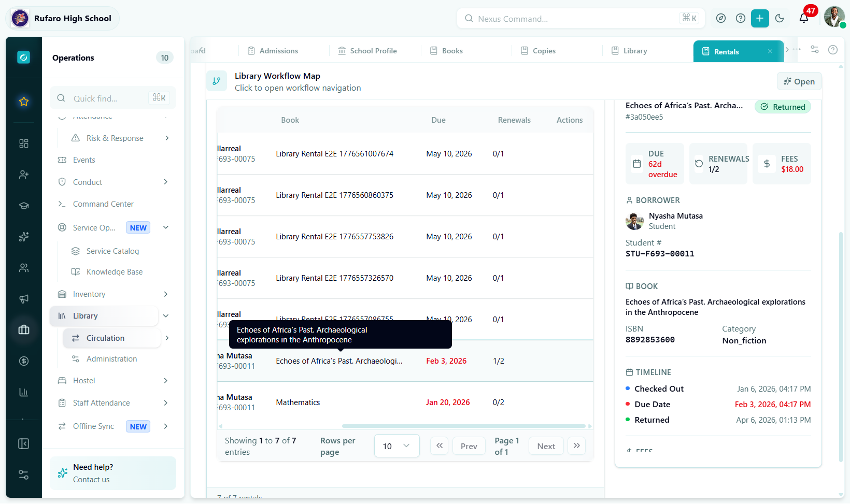The height and width of the screenshot is (504, 850).
Task: Select rental row E2E 1776561007674
Action: (405, 154)
